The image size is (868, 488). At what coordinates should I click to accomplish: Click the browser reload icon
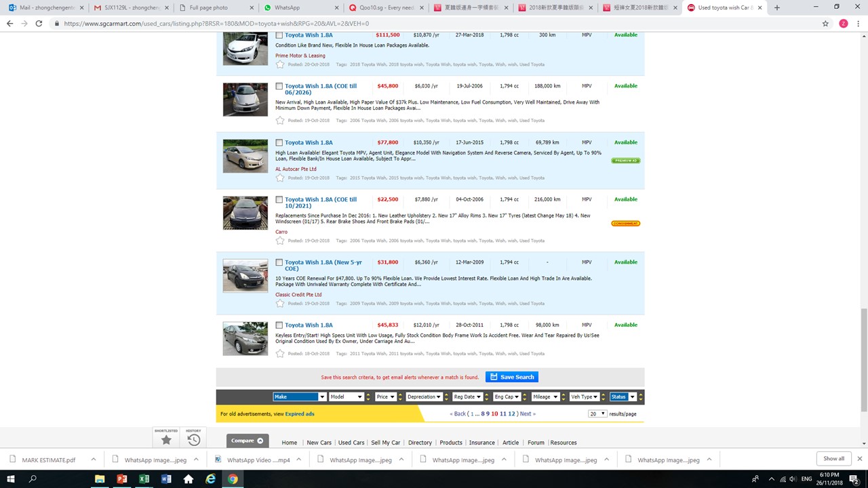tap(39, 23)
